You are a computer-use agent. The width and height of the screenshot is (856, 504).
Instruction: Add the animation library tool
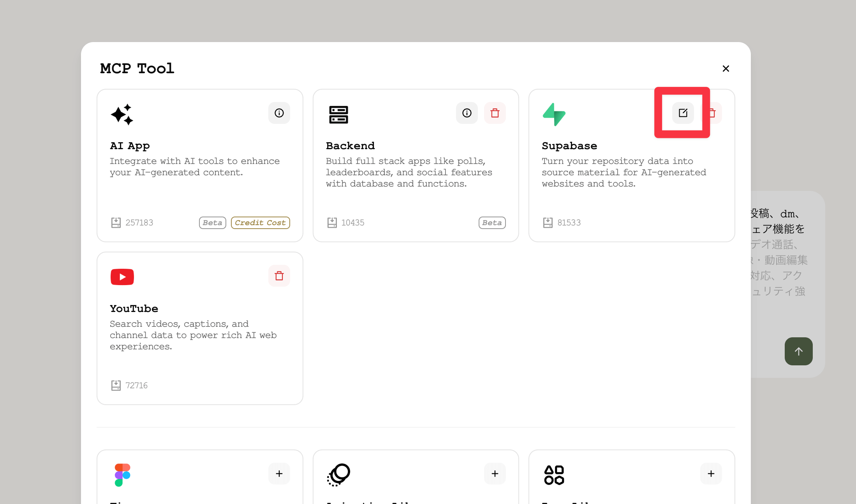point(495,474)
